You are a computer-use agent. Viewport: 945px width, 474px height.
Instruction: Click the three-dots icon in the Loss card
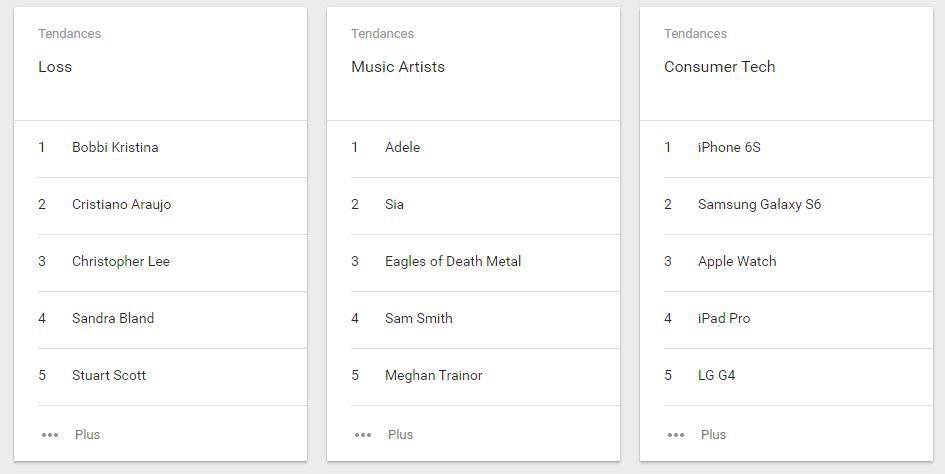[x=50, y=435]
